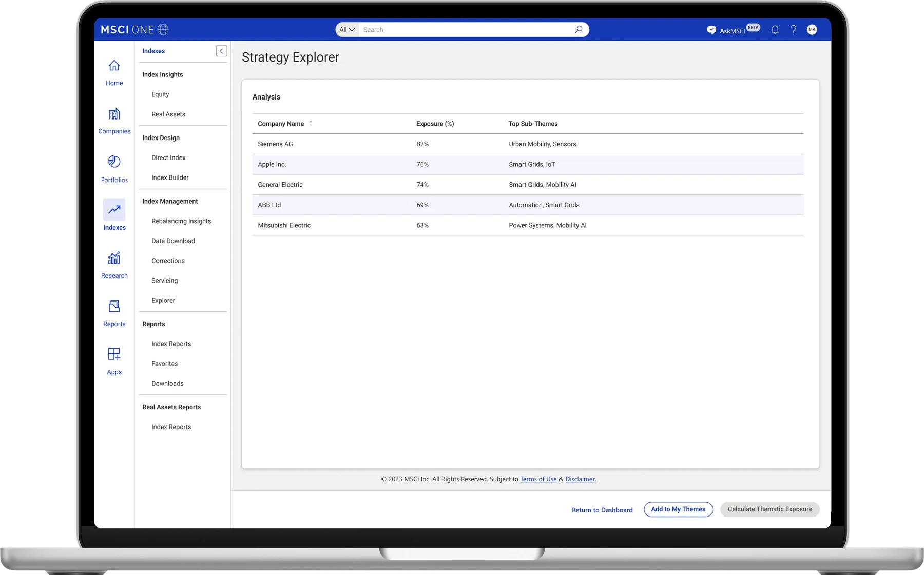Open Servicing menu item
The image size is (924, 575).
(x=164, y=281)
